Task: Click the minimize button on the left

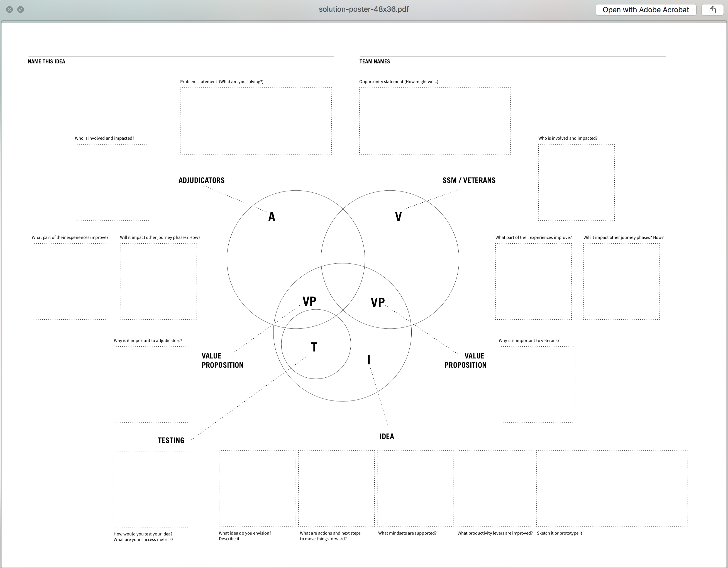Action: click(21, 9)
